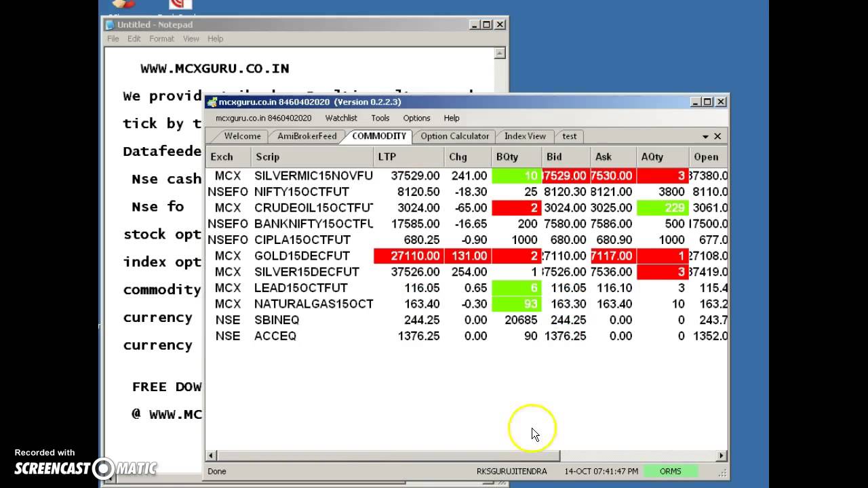The width and height of the screenshot is (868, 488).
Task: Click the date-time in the status bar
Action: click(601, 471)
